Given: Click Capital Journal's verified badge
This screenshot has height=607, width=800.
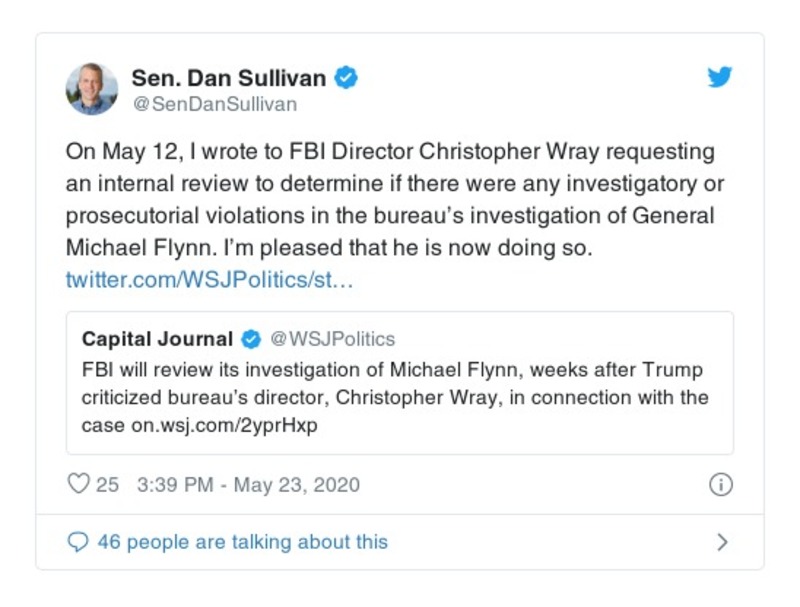Looking at the screenshot, I should pyautogui.click(x=253, y=339).
